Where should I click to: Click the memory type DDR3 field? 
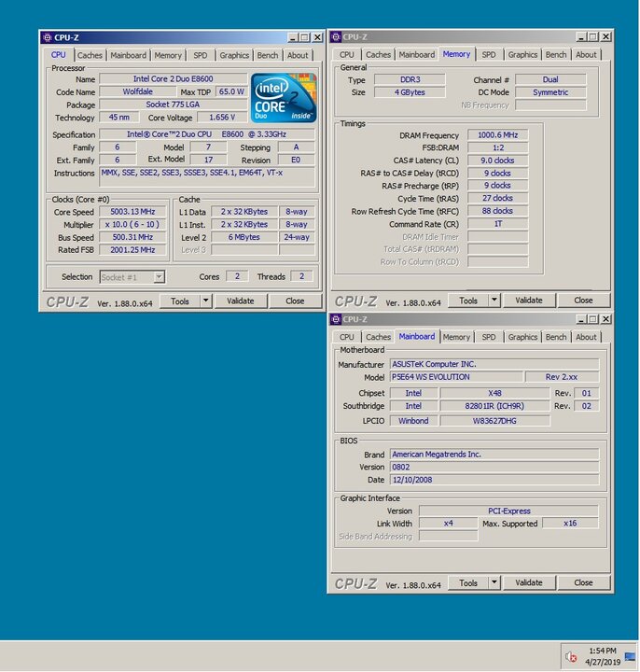pos(410,79)
